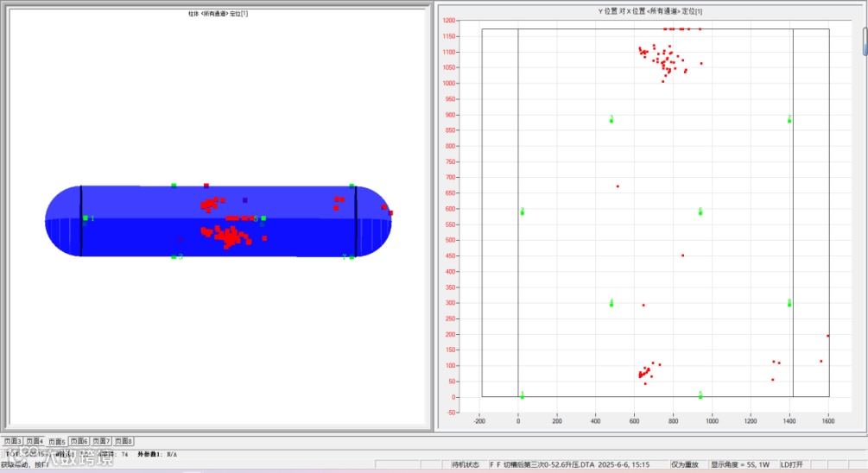Viewport: 868px width, 473px height.
Task: Open the 页面6 tab
Action: coord(79,441)
